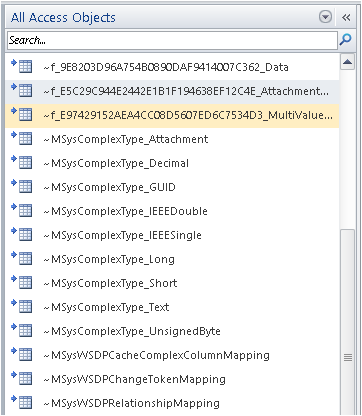Select ~f_9E8203D96A754B0890DAF9414007C362_Data table name

[166, 67]
